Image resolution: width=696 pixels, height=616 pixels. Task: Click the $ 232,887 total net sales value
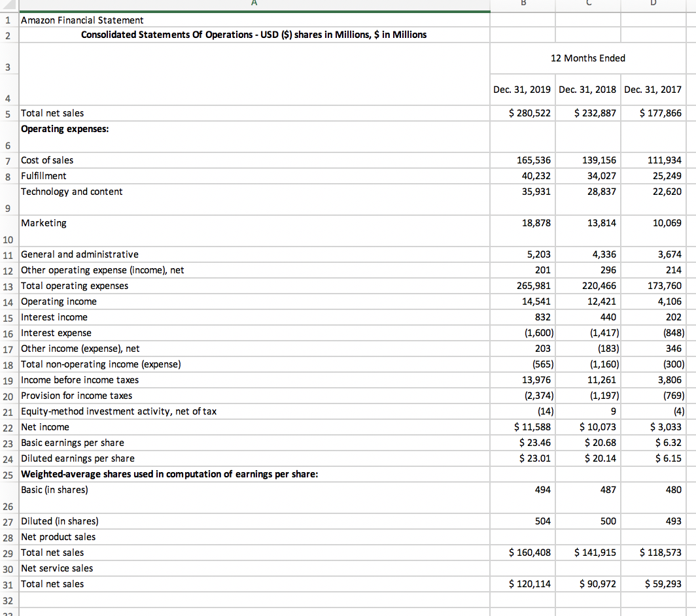(595, 113)
